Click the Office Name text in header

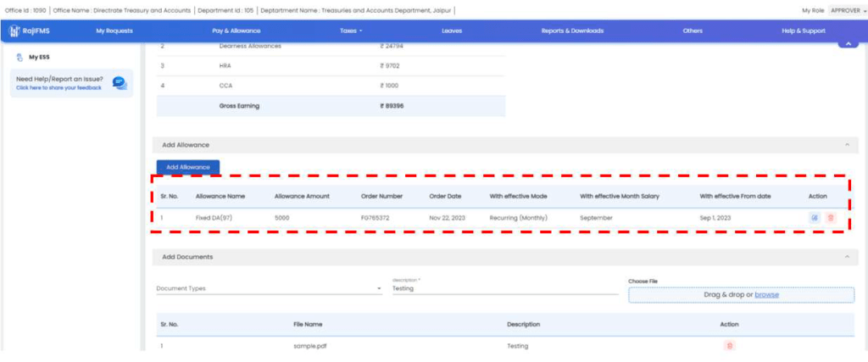pos(122,10)
